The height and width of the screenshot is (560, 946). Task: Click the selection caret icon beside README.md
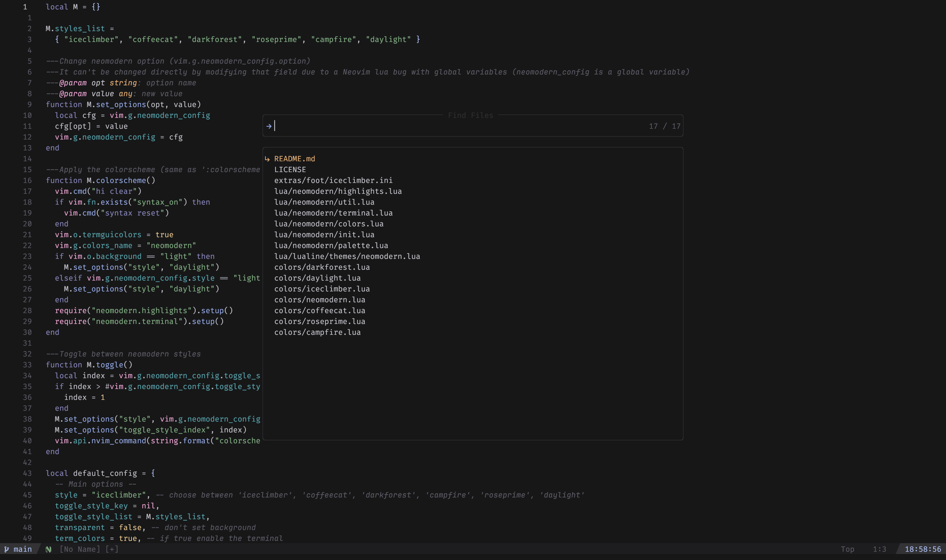[267, 159]
